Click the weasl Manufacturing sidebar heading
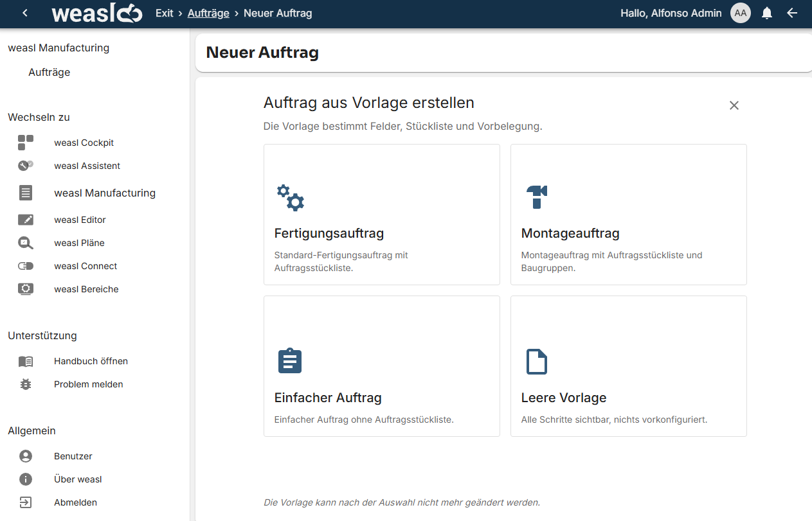Image resolution: width=812 pixels, height=521 pixels. 59,48
